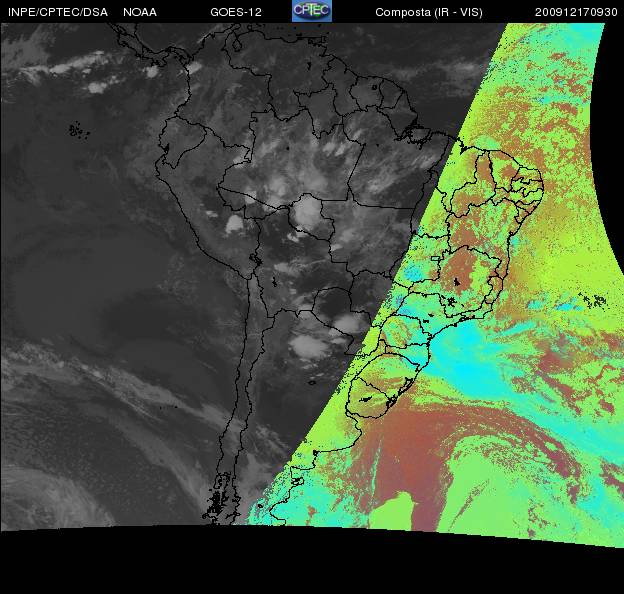624x594 pixels.
Task: Click the NOAA label in header
Action: click(140, 12)
